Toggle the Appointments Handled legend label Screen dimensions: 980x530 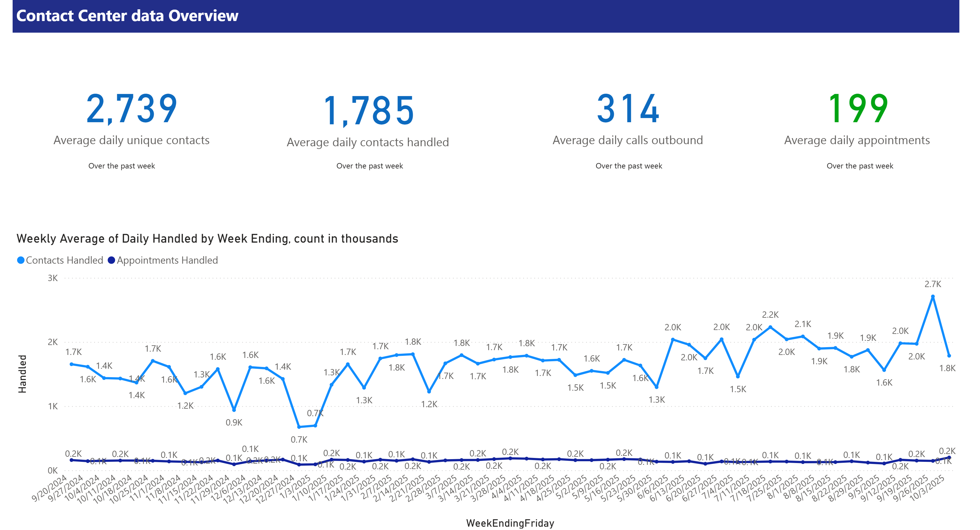click(167, 260)
